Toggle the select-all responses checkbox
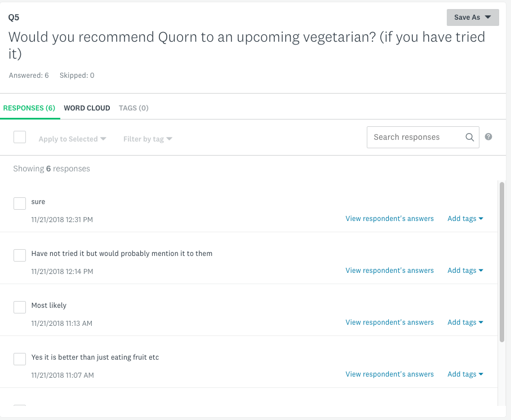Screen dimensions: 511x420 20,137
